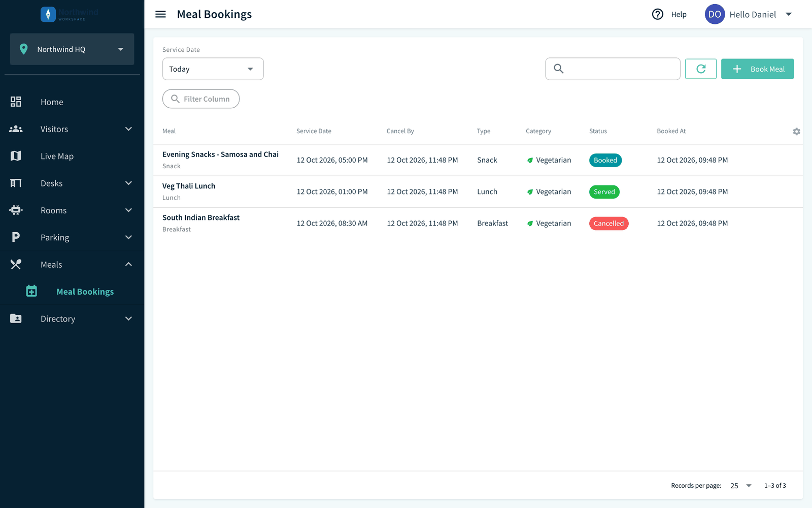Screen dimensions: 812x508
Task: Click the Live Map icon
Action: coord(16,156)
